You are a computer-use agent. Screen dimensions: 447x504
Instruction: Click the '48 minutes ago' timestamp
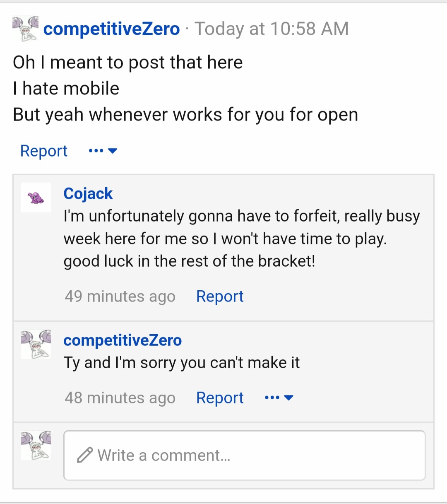pyautogui.click(x=120, y=398)
